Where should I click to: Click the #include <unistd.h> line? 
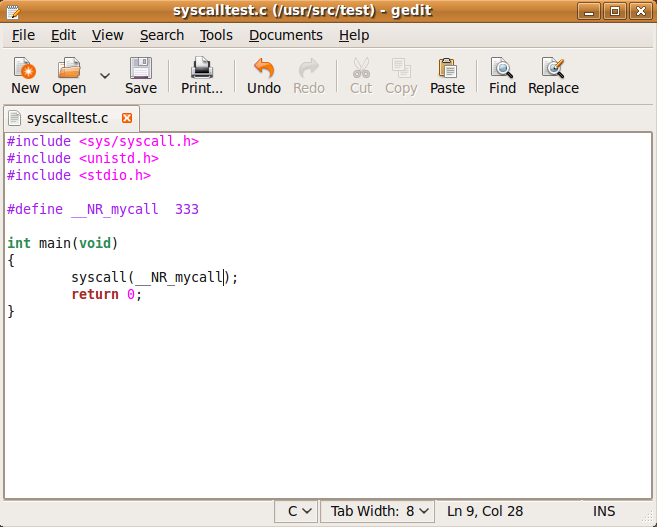click(83, 158)
